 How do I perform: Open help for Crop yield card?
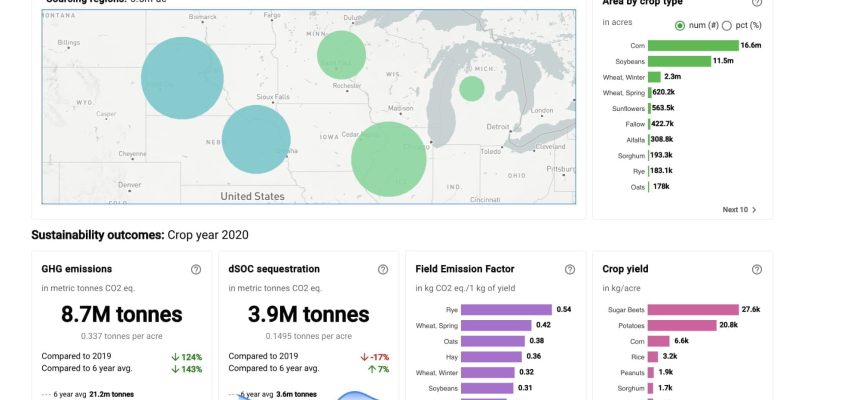pos(757,269)
